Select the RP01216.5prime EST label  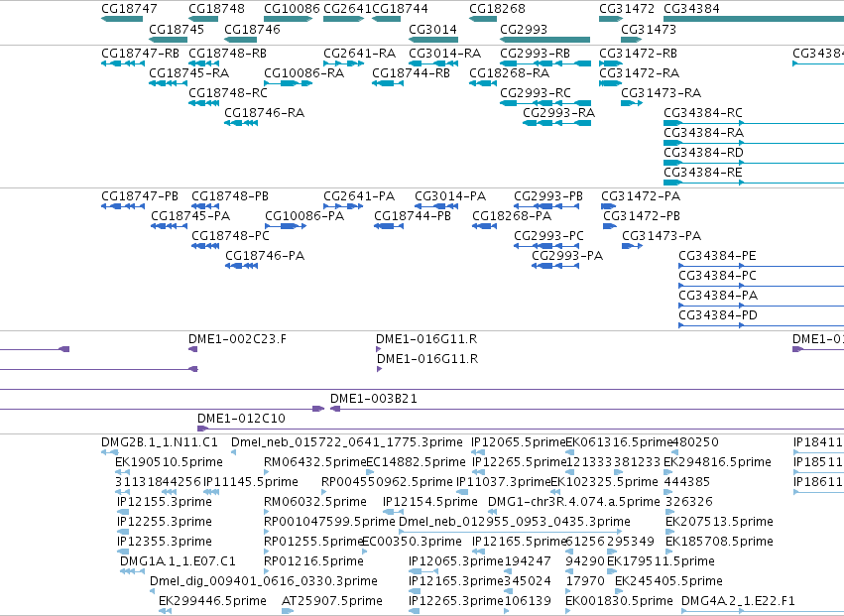(x=313, y=561)
